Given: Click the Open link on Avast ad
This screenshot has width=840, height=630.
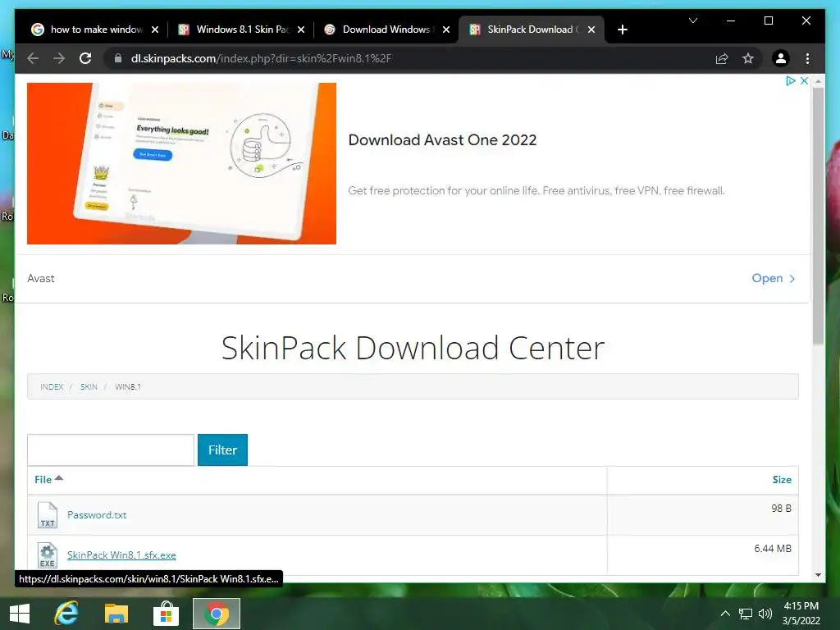Looking at the screenshot, I should [x=773, y=278].
